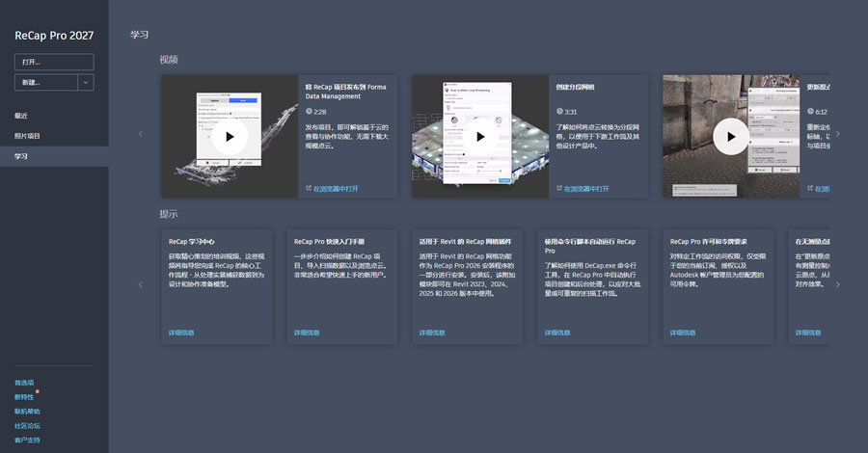Play the Forma Data Management publishing video
Image resolution: width=868 pixels, height=453 pixels.
[230, 137]
